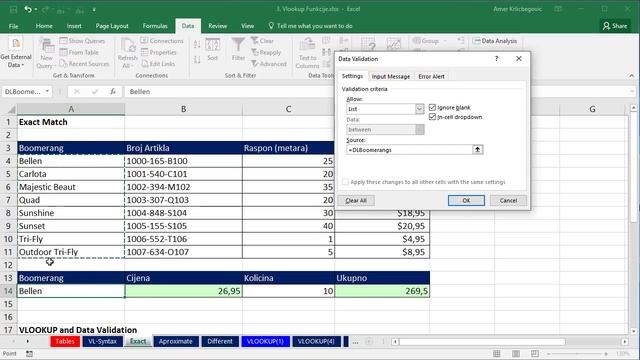Click the Clear All button
Screen dimensions: 640x360
[x=356, y=200]
